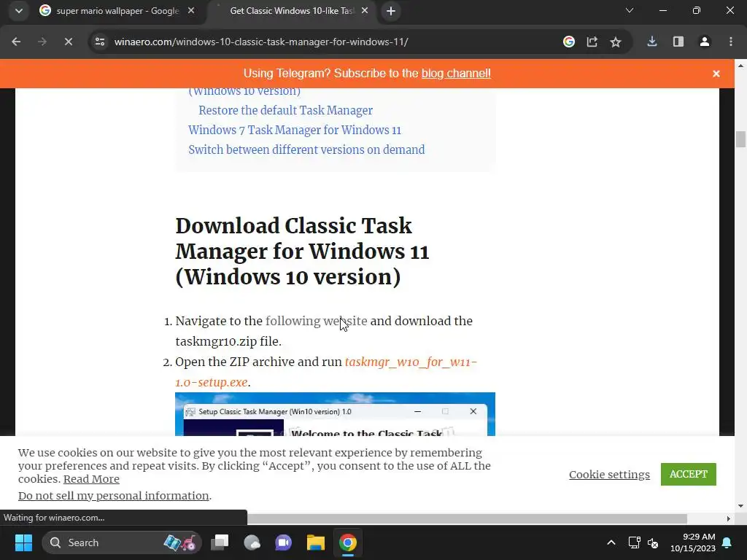The height and width of the screenshot is (560, 747).
Task: Click the taskmgr_w10_for_w11-1.0-setup.exe text
Action: point(326,372)
